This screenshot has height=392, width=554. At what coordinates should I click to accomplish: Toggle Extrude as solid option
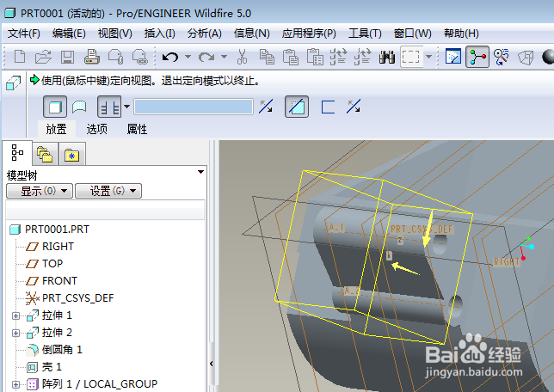click(55, 107)
